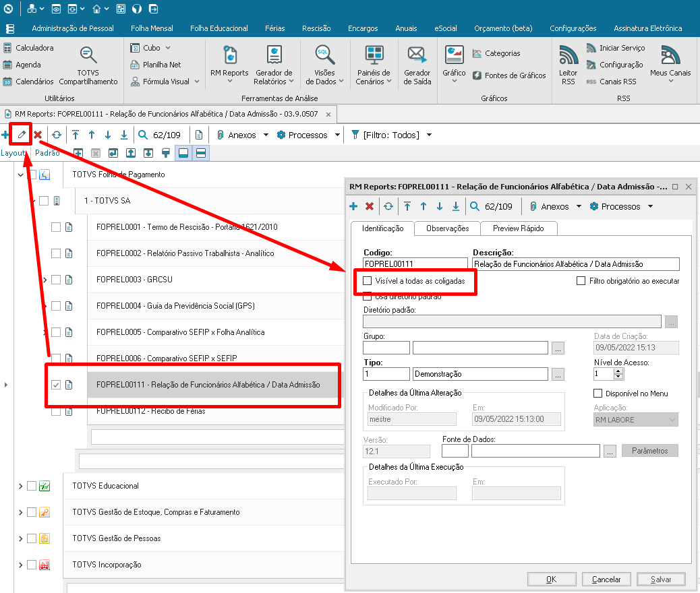The height and width of the screenshot is (593, 700).
Task: Check the TOTVS Educacional checkbox
Action: (32, 485)
